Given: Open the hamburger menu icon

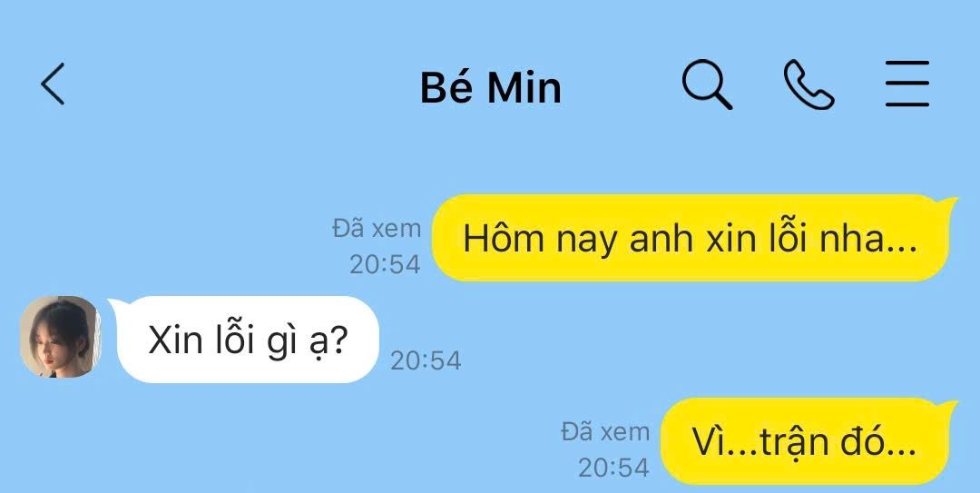Looking at the screenshot, I should (907, 84).
